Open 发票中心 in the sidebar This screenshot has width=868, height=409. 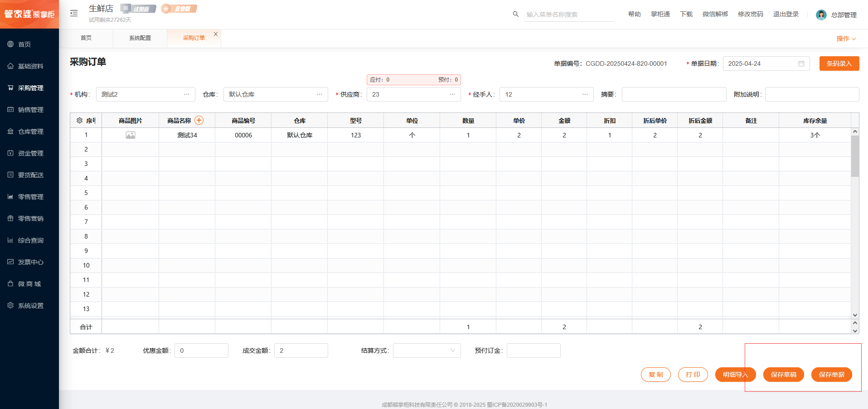click(x=29, y=262)
